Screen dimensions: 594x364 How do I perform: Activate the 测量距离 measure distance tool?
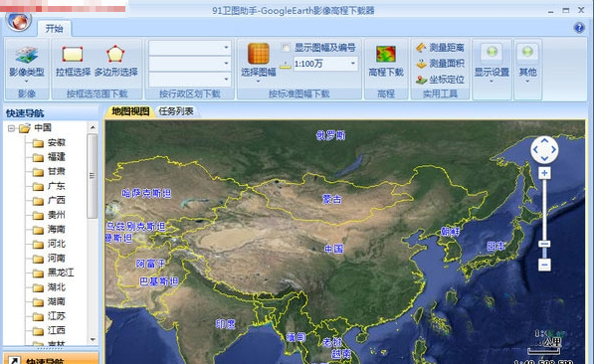(x=440, y=48)
